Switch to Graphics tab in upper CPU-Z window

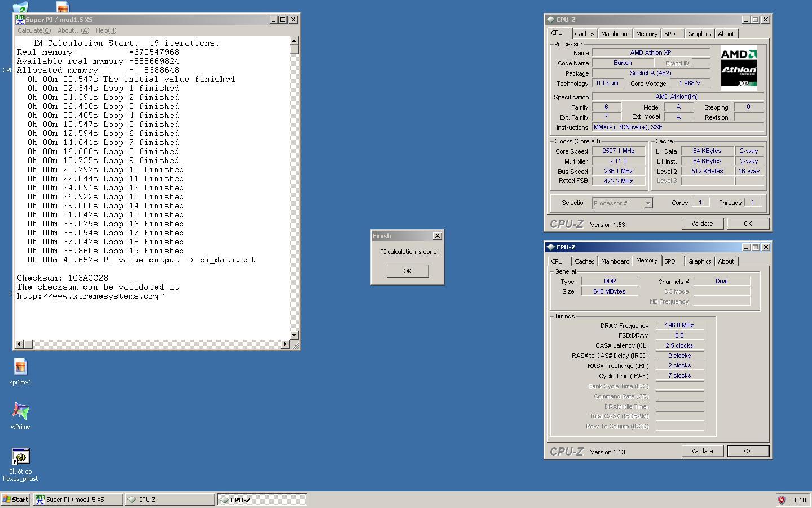pyautogui.click(x=699, y=34)
